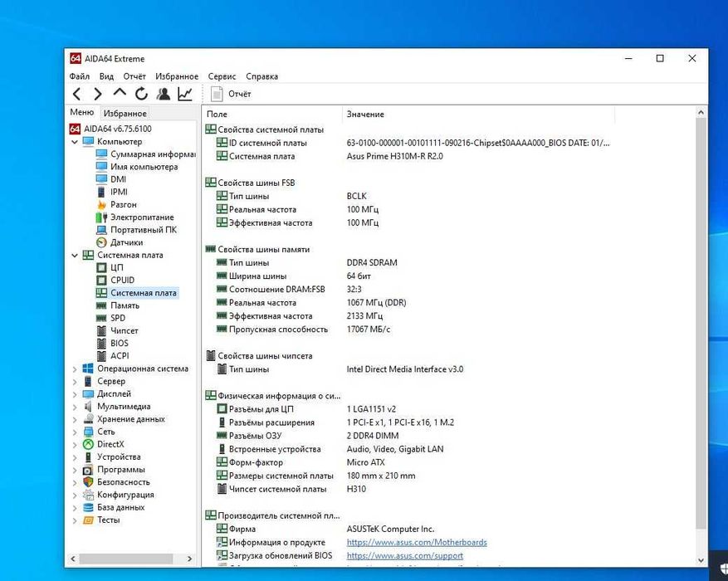The height and width of the screenshot is (581, 728).
Task: Expand the DirectX node
Action: tap(75, 445)
